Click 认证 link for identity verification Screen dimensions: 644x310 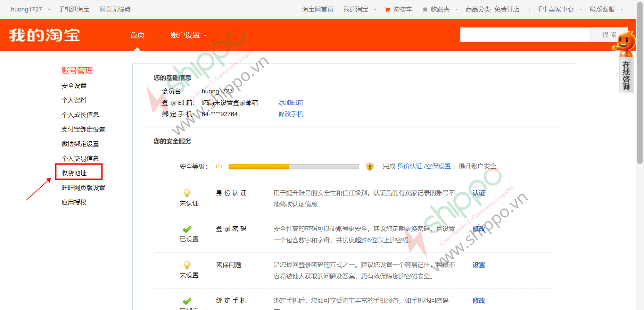point(479,193)
